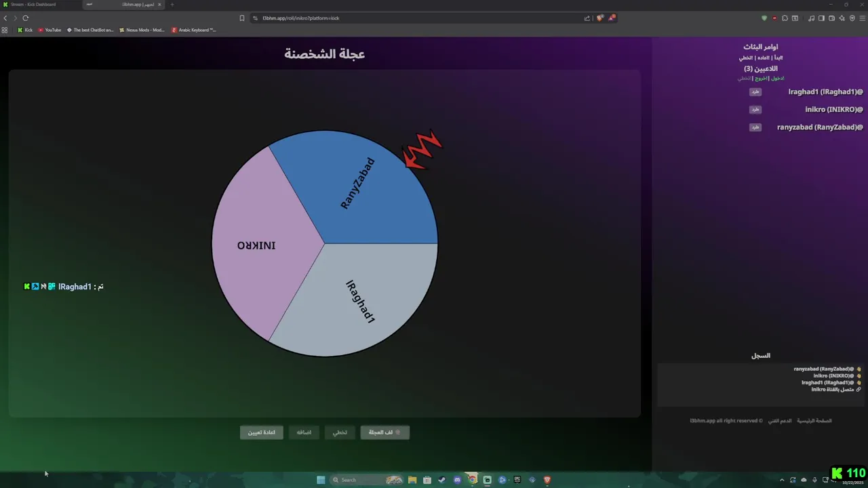
Task: Click player name lraghad1 (lRaghad1) in players list
Action: point(825,91)
